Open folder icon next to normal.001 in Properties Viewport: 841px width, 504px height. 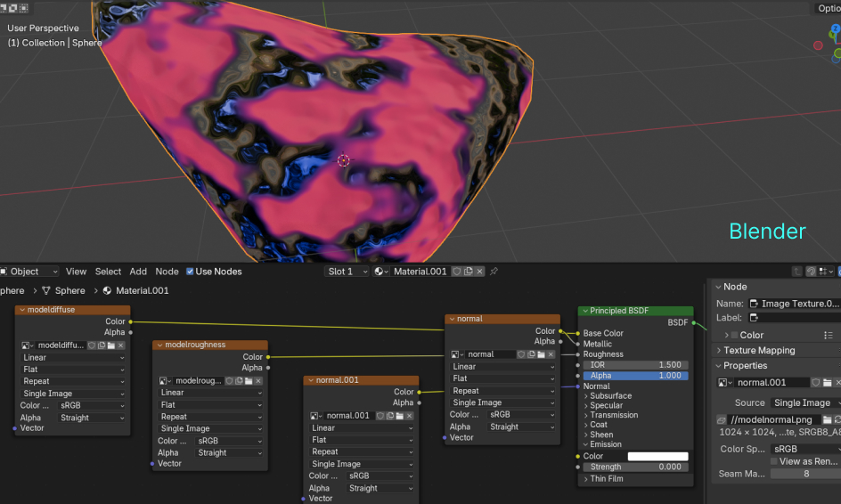(x=826, y=382)
